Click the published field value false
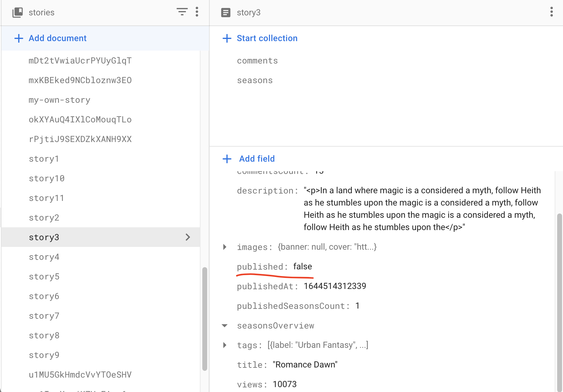 [302, 267]
